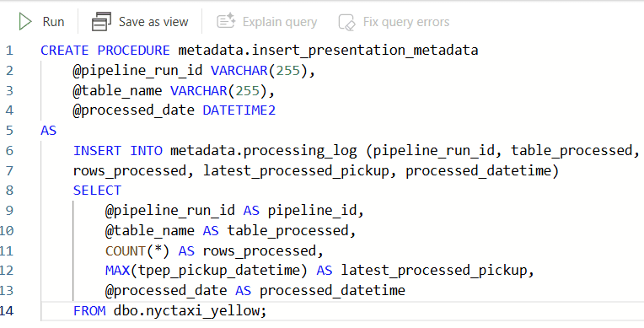The height and width of the screenshot is (328, 644).
Task: Click table_processed alias on line 10
Action: [288, 230]
